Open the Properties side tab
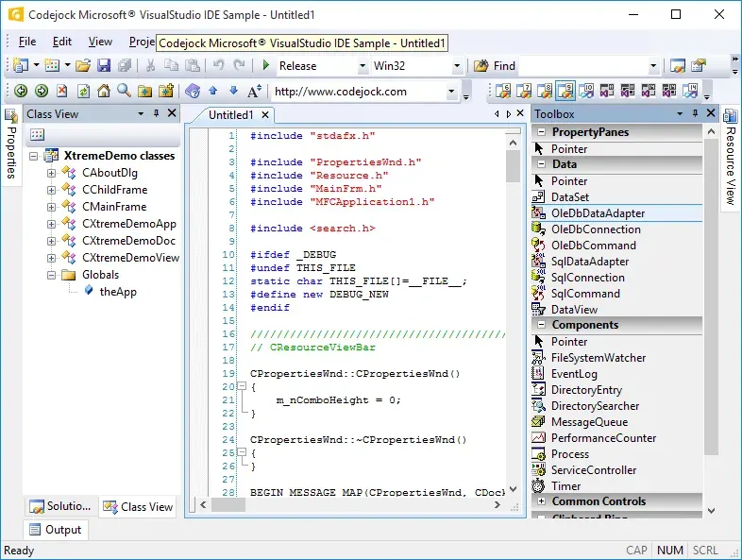The height and width of the screenshot is (560, 742). [11, 144]
